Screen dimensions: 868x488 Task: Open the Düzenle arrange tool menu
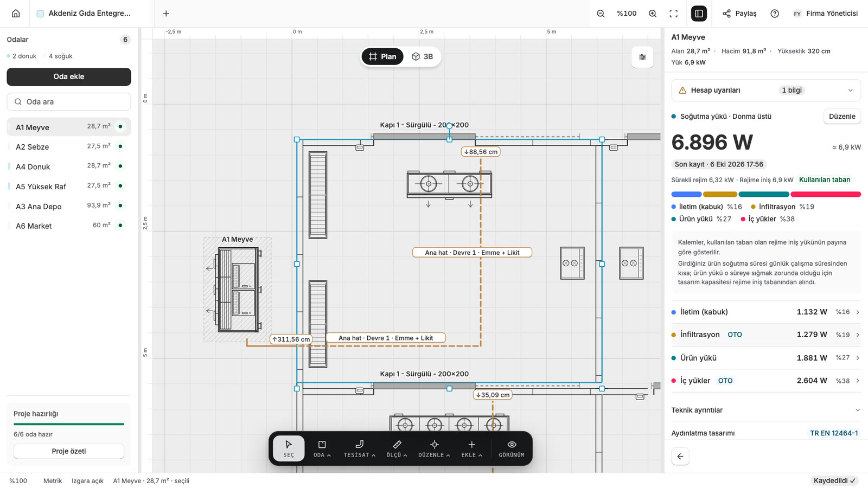[x=434, y=448]
